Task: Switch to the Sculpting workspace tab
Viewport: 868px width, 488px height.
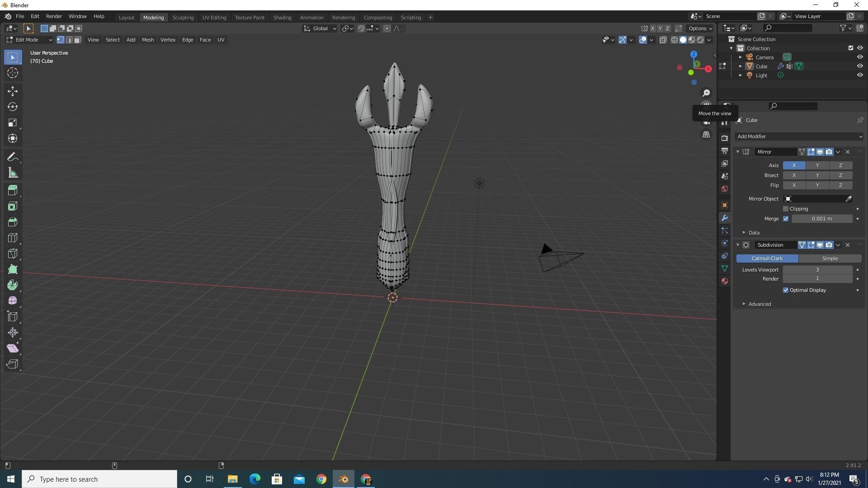Action: click(x=183, y=17)
